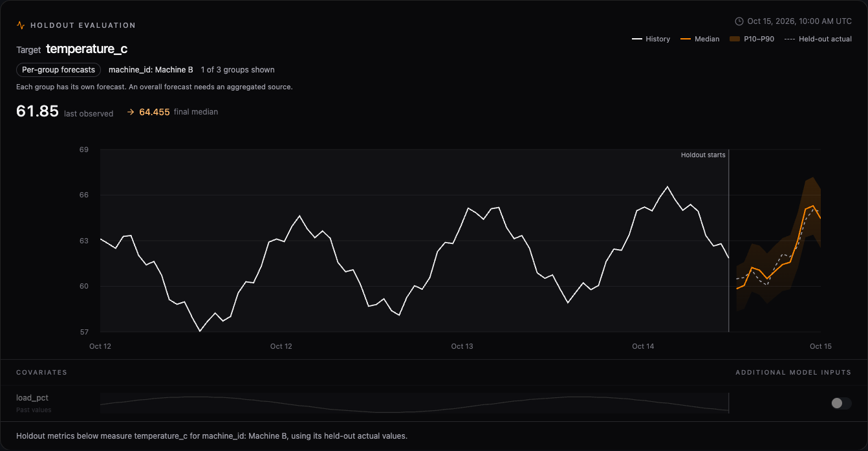The height and width of the screenshot is (451, 868).
Task: Click the 'final median' caption
Action: [196, 112]
